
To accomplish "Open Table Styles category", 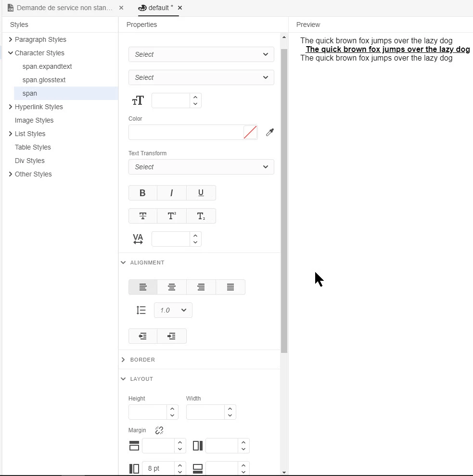I will coord(33,147).
